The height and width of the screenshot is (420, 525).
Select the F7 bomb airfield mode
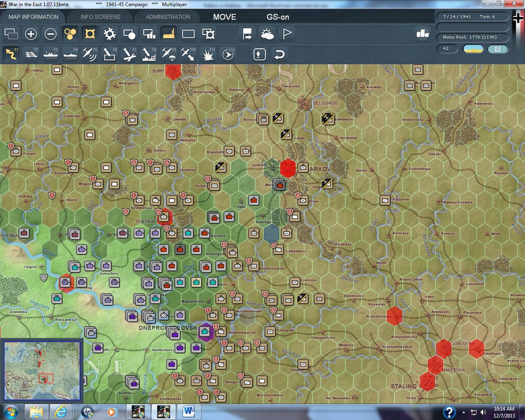[x=129, y=54]
